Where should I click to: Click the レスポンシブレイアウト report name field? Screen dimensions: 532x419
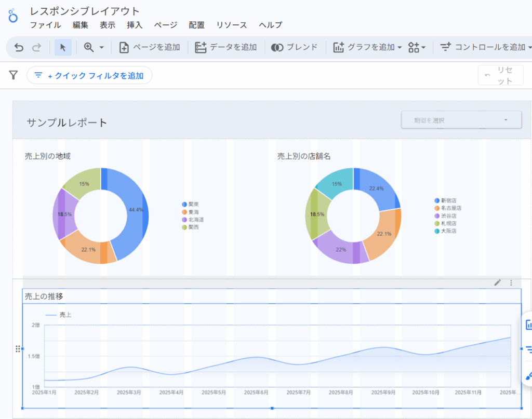click(85, 11)
